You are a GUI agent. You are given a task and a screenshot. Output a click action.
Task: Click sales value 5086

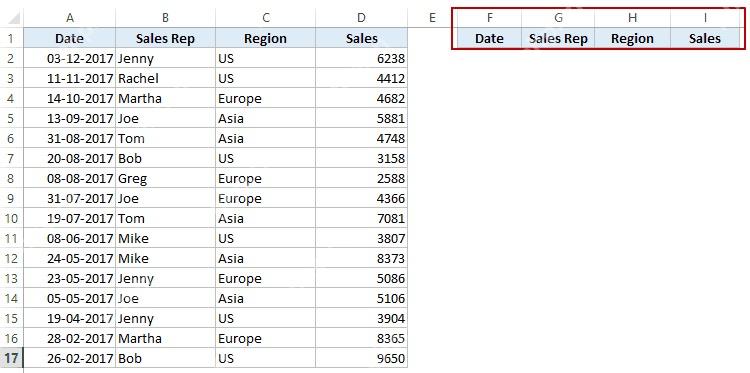click(362, 278)
